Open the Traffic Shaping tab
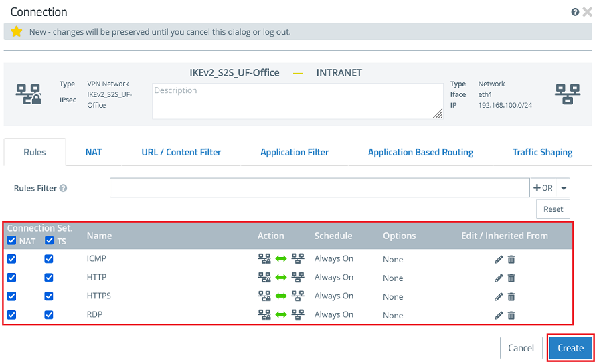The height and width of the screenshot is (364, 597). [x=542, y=152]
